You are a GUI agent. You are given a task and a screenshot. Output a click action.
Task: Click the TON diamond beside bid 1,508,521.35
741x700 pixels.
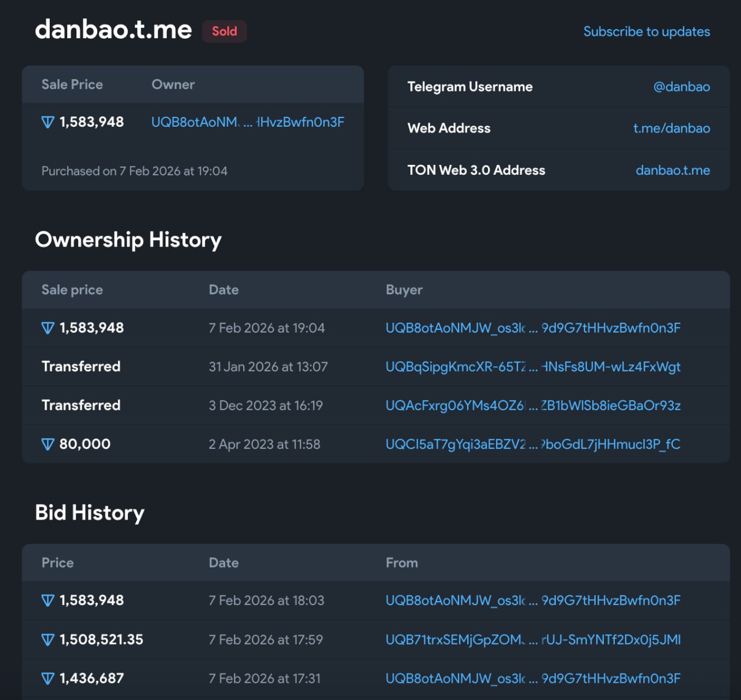[x=48, y=639]
